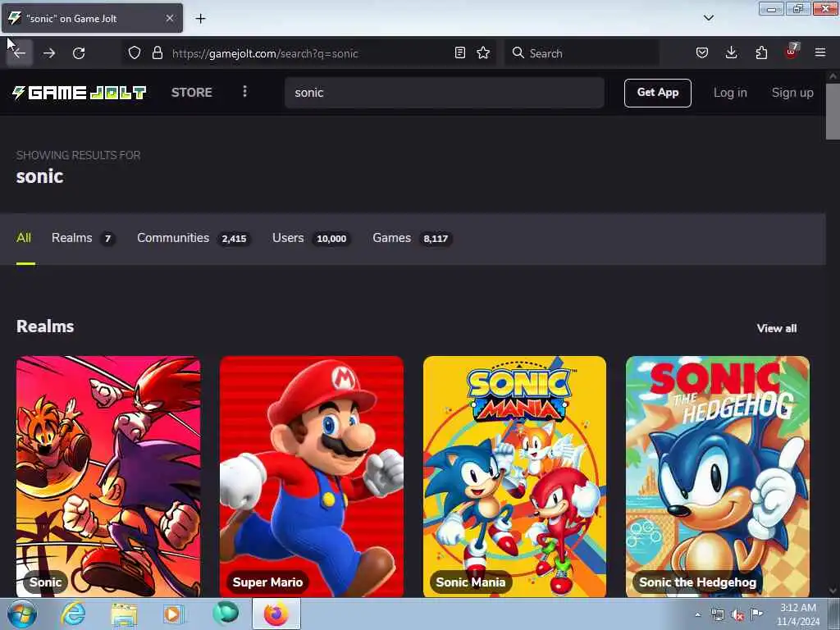Image resolution: width=840 pixels, height=630 pixels.
Task: Click the scrollbar down arrow
Action: tap(833, 591)
